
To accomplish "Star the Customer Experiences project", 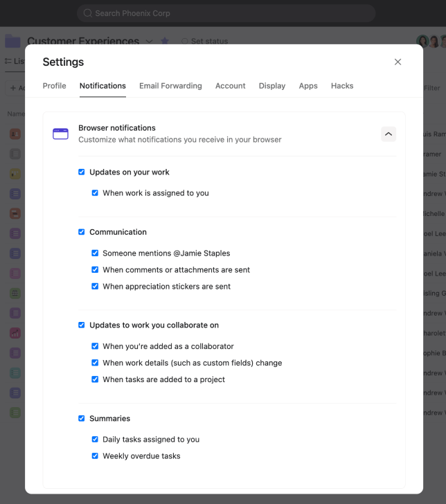I will (165, 42).
